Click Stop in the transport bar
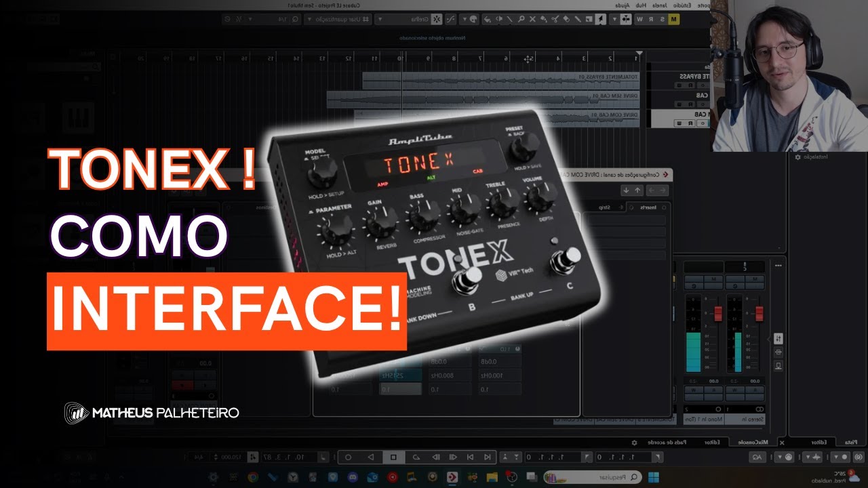 [393, 457]
